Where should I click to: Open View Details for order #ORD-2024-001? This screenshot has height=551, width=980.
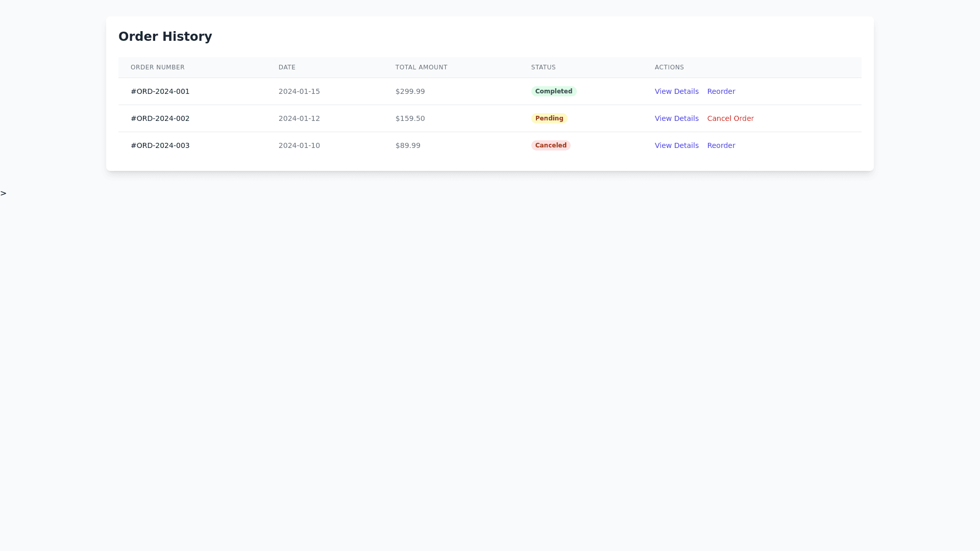[676, 91]
